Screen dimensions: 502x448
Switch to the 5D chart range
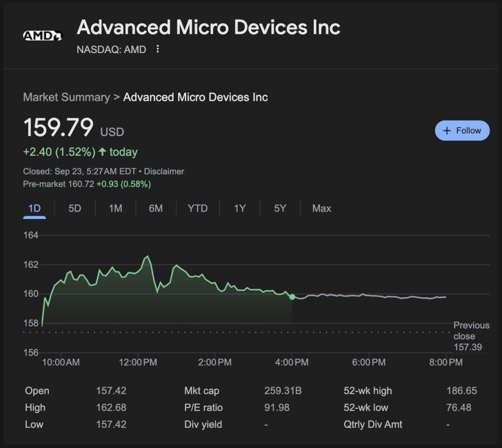(75, 208)
